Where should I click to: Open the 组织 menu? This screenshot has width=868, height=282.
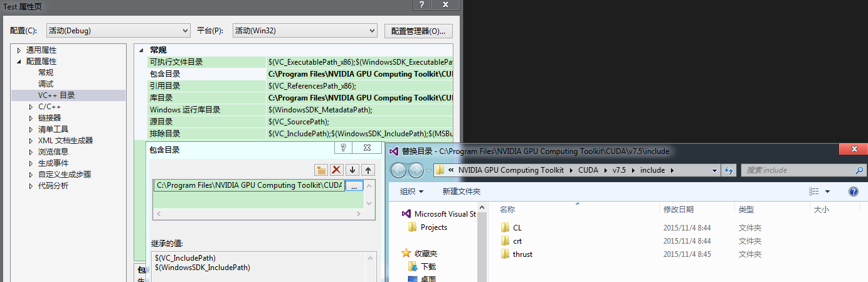click(411, 192)
